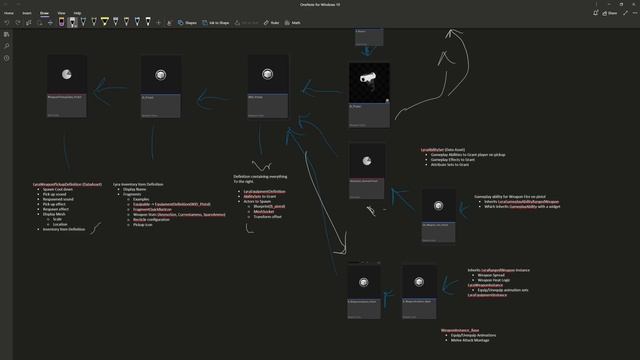Click the Share button
The height and width of the screenshot is (360, 640).
tap(610, 13)
